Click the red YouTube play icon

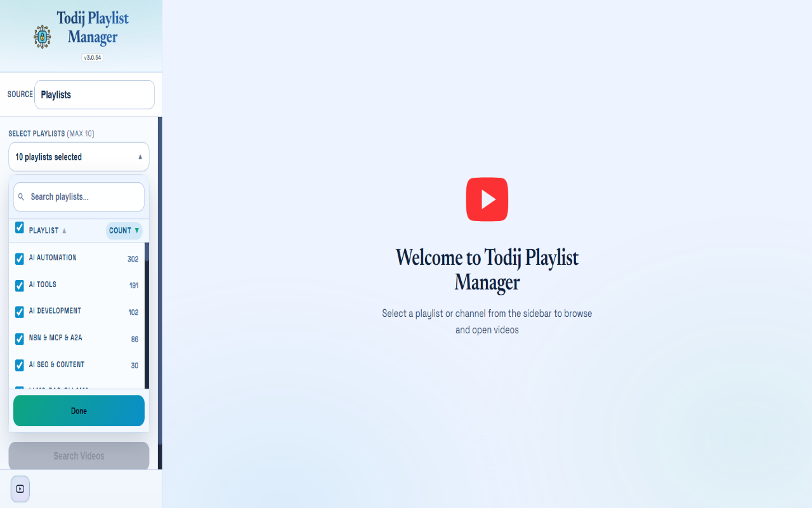pos(487,199)
